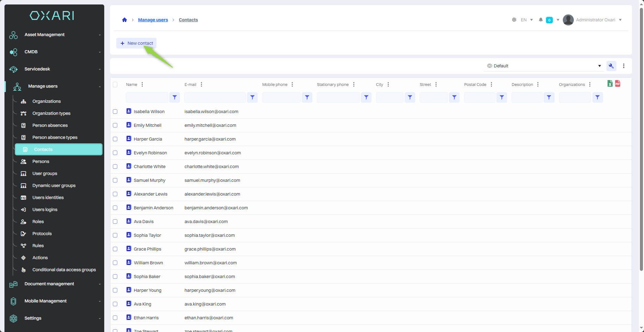Click the wrench view settings icon
644x332 pixels.
[611, 66]
